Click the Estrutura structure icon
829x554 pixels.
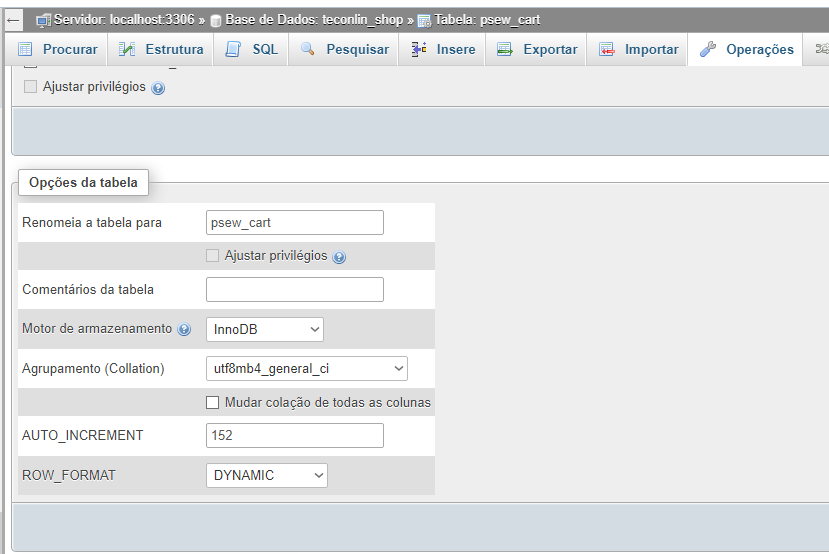click(127, 49)
